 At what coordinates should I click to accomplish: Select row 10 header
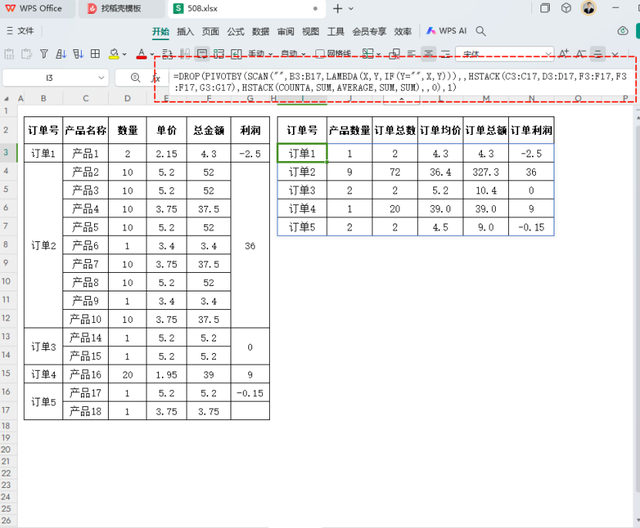(x=6, y=281)
